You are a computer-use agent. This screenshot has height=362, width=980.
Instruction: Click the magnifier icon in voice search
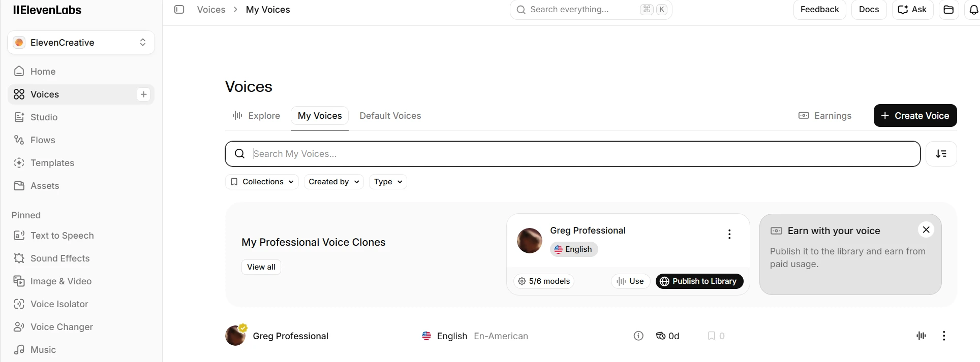pyautogui.click(x=239, y=154)
